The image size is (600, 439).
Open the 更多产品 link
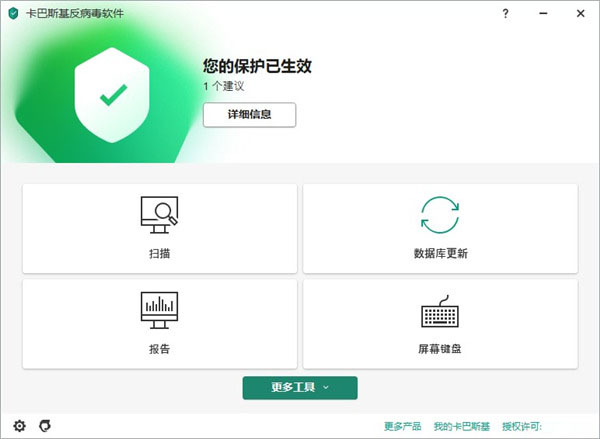[x=403, y=426]
